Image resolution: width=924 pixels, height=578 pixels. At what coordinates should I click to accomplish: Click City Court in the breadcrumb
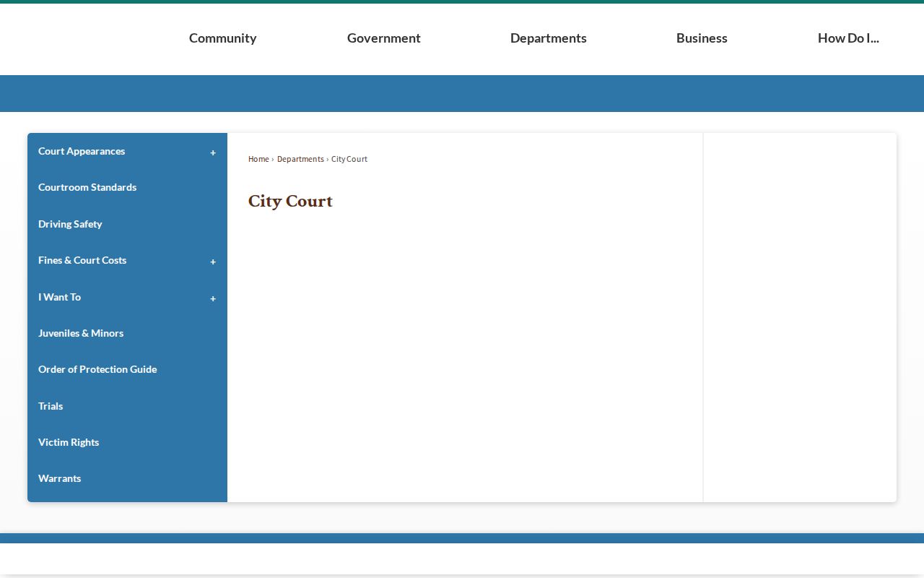(x=349, y=159)
